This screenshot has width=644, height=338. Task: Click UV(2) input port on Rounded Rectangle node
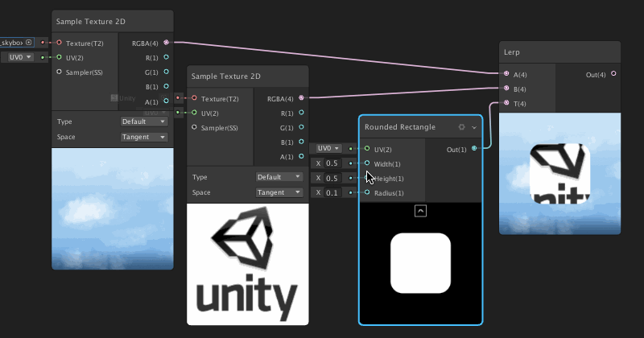pos(367,149)
